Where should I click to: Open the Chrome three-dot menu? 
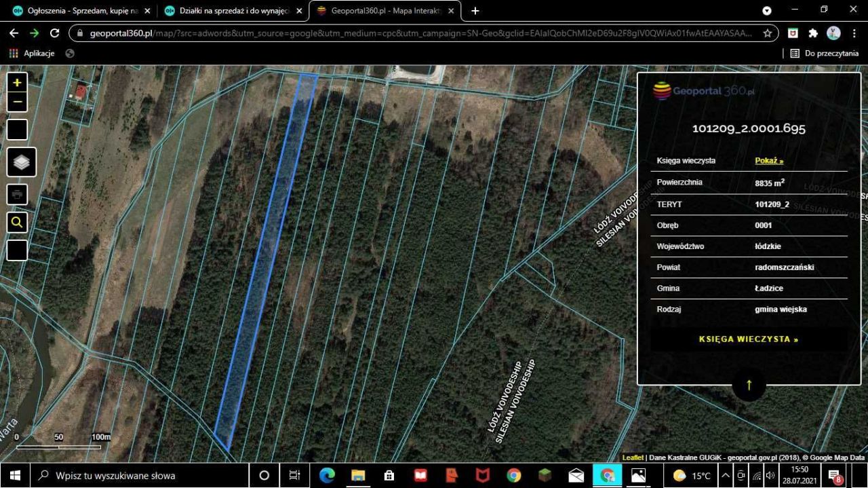point(853,33)
